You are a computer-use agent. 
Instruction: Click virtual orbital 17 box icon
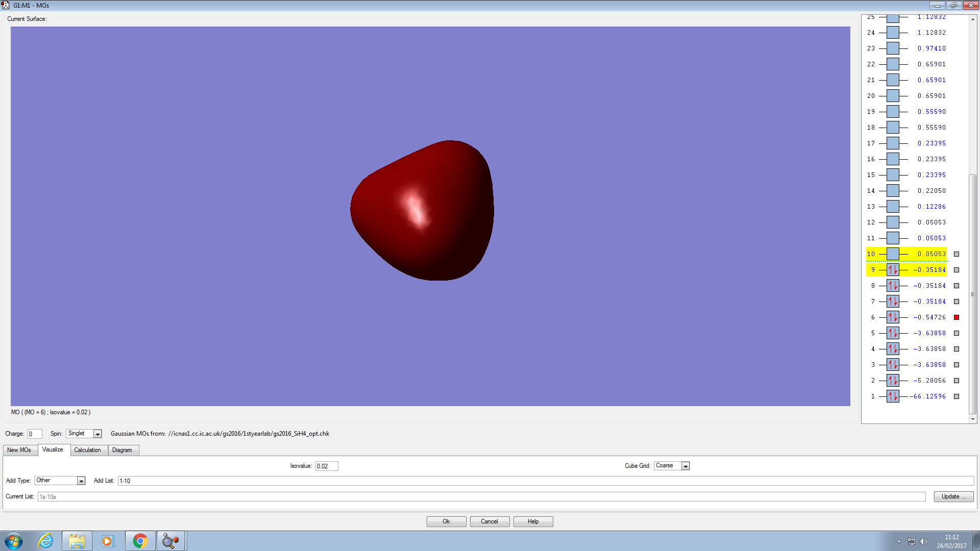tap(893, 143)
